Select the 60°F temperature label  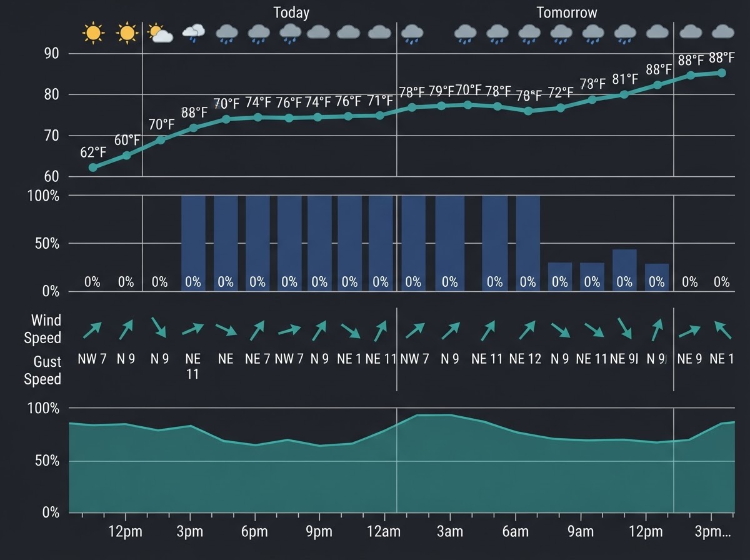tap(127, 139)
